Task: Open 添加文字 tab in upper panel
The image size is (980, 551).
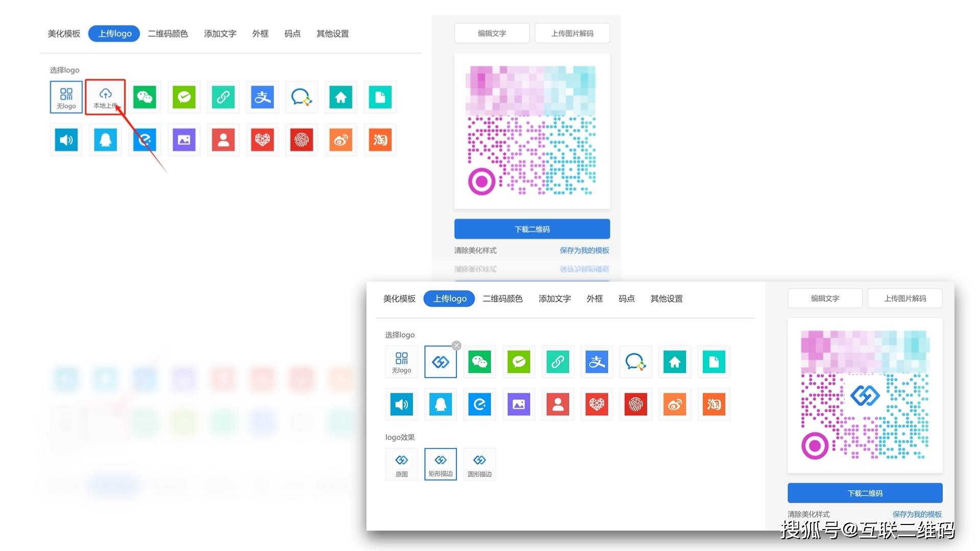Action: click(x=220, y=34)
